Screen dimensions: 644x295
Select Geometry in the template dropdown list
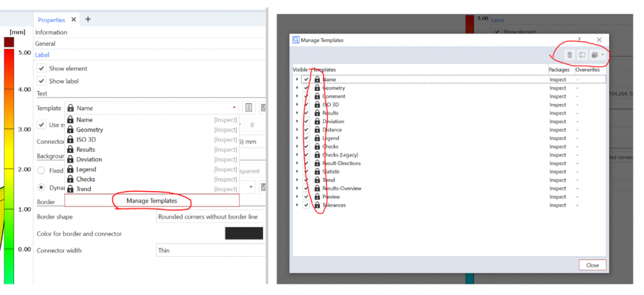(152, 130)
